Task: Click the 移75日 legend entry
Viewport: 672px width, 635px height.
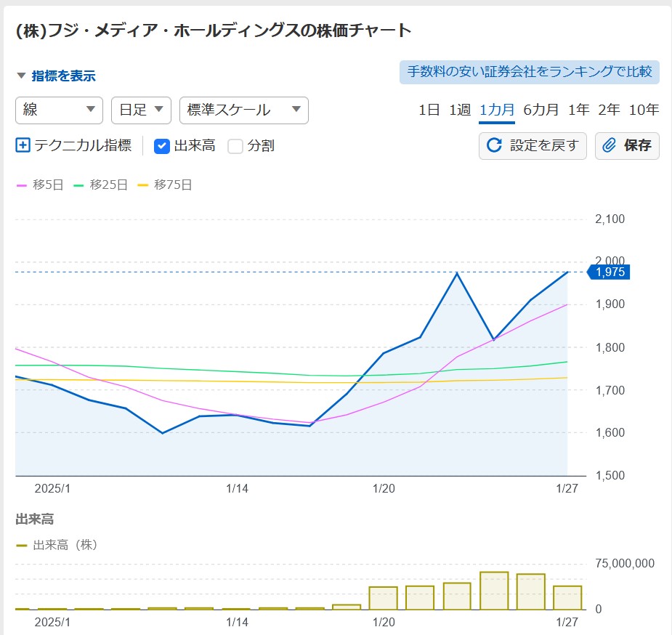Action: click(165, 185)
